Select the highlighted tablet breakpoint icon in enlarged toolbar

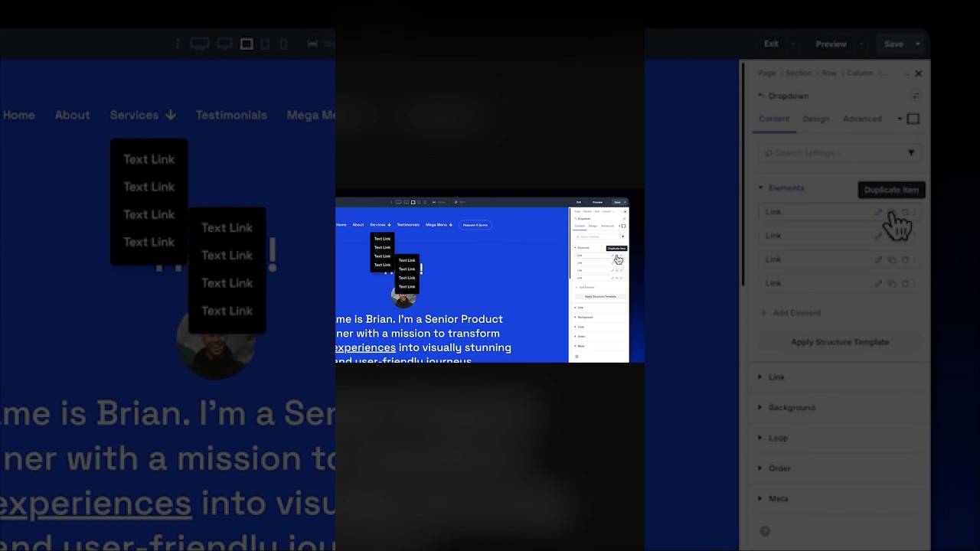pyautogui.click(x=247, y=44)
